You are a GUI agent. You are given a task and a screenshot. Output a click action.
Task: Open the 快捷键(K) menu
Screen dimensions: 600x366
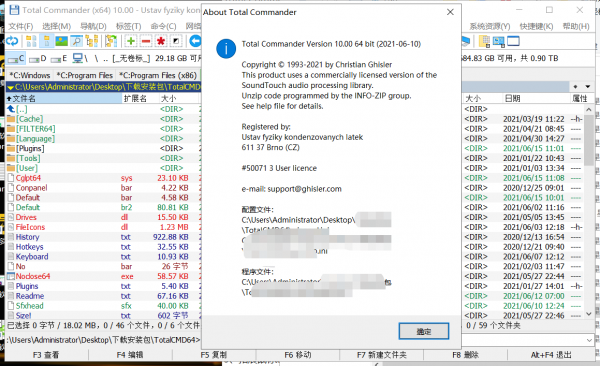point(536,26)
